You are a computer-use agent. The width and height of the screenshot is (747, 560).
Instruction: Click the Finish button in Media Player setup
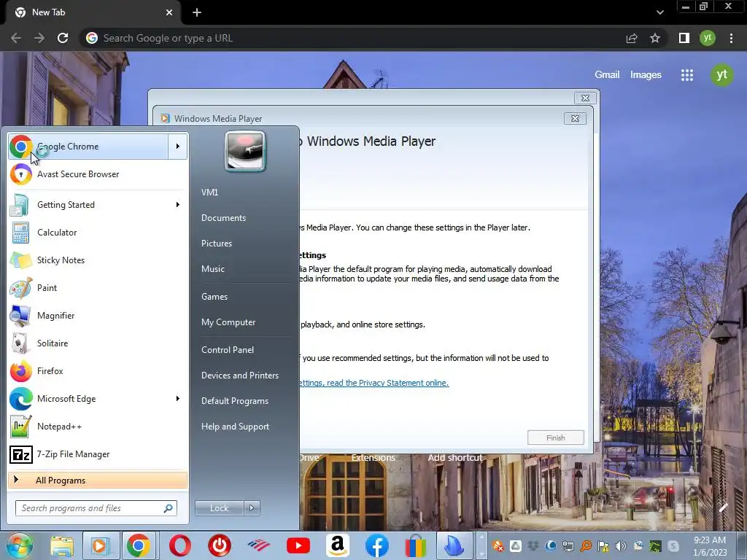coord(555,437)
